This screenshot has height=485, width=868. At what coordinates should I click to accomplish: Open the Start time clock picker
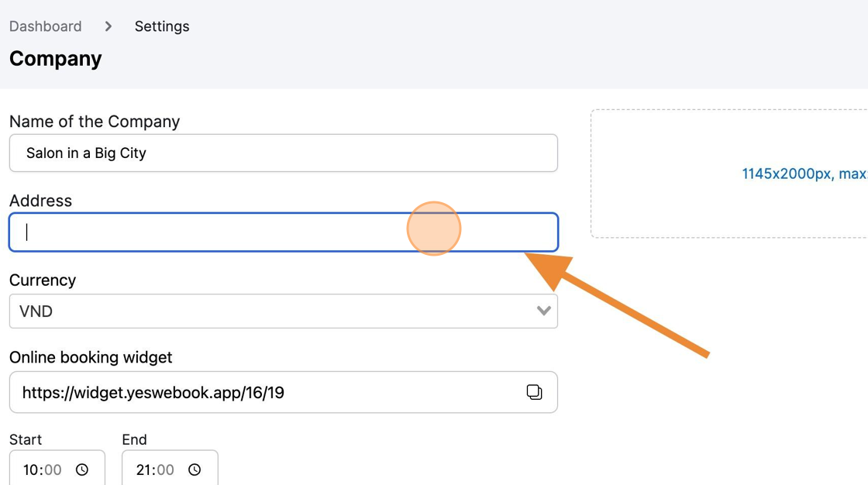pos(82,470)
